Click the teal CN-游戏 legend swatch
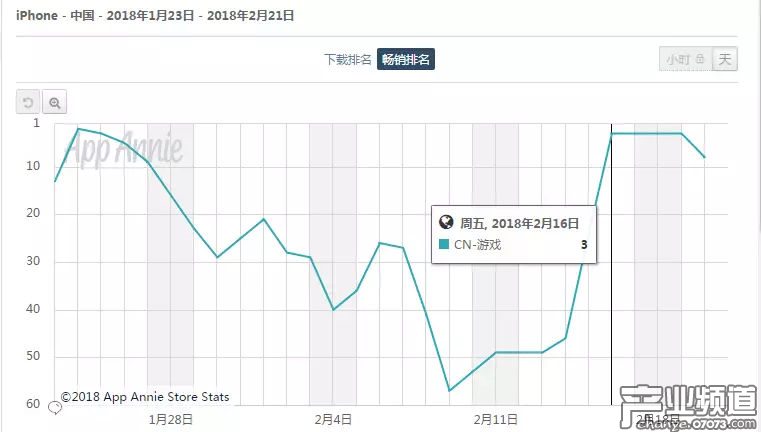This screenshot has height=432, width=761. pyautogui.click(x=445, y=244)
